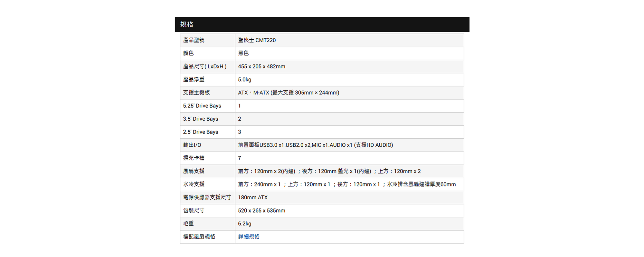The height and width of the screenshot is (257, 644).
Task: Click the 電源供應器支援尺寸 label
Action: pyautogui.click(x=207, y=197)
